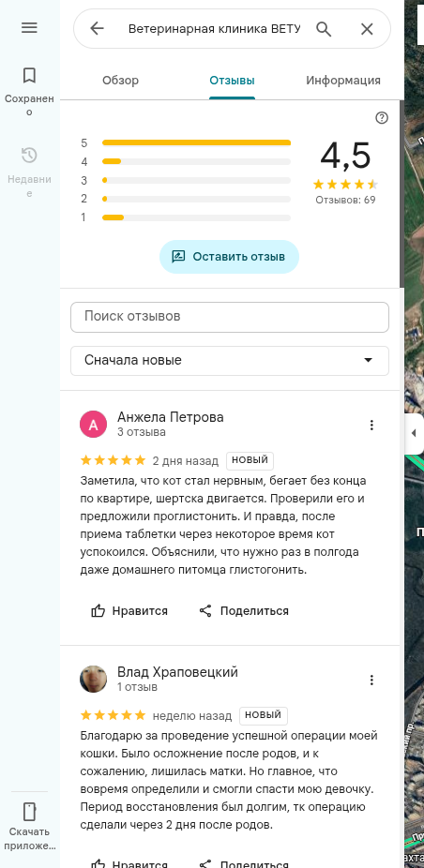Open options menu for Влад Храповецкий review
The image size is (424, 868).
(371, 680)
